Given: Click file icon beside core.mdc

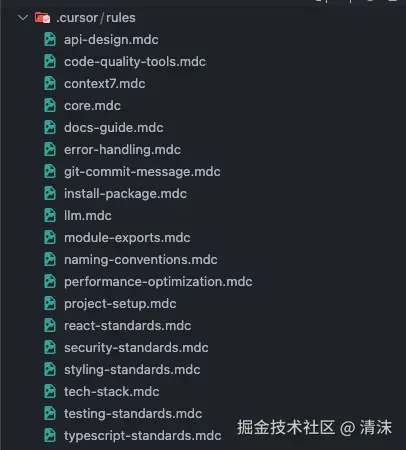Looking at the screenshot, I should tap(50, 105).
